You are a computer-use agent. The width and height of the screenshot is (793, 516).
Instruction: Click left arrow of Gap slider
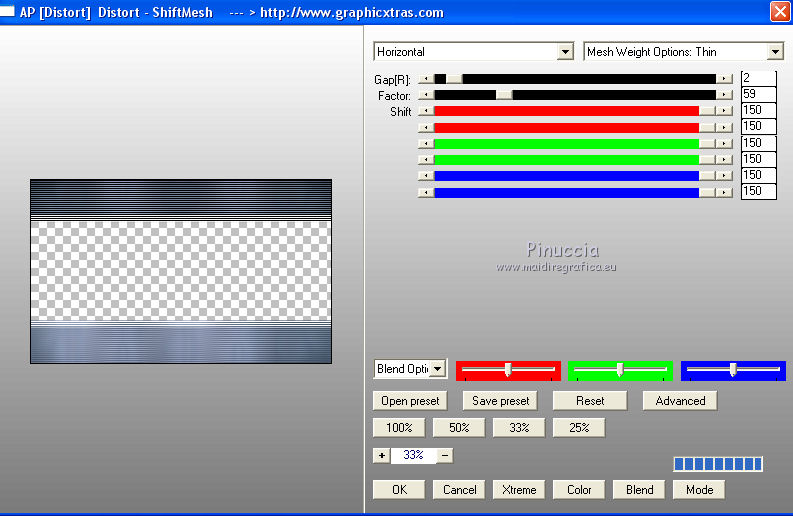click(x=426, y=78)
